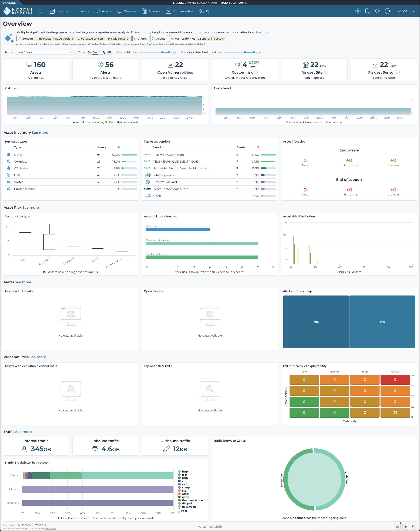The height and width of the screenshot is (531, 420).
Task: Click the Vulnerabilities likelihood slider high handle
Action: pyautogui.click(x=254, y=52)
